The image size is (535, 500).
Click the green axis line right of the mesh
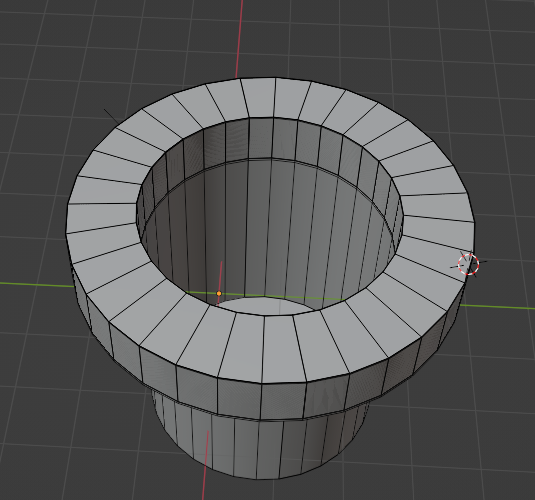(x=498, y=307)
